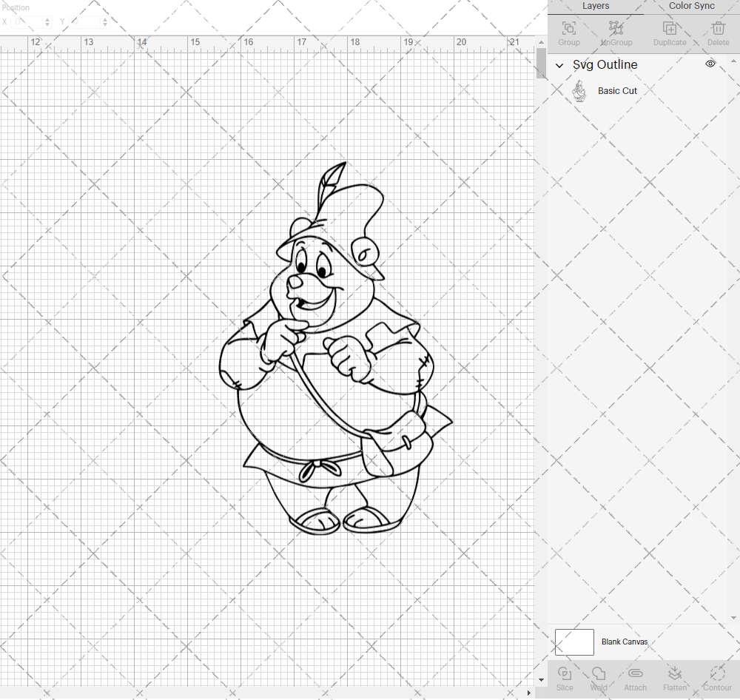Viewport: 740px width, 700px height.
Task: Click the X position stepper arrows
Action: pos(47,22)
